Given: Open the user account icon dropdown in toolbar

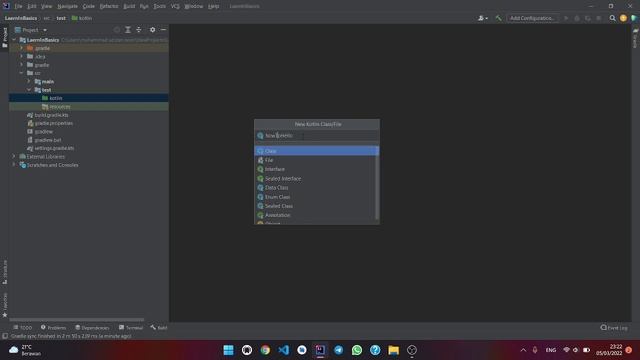Looking at the screenshot, I should pyautogui.click(x=482, y=18).
